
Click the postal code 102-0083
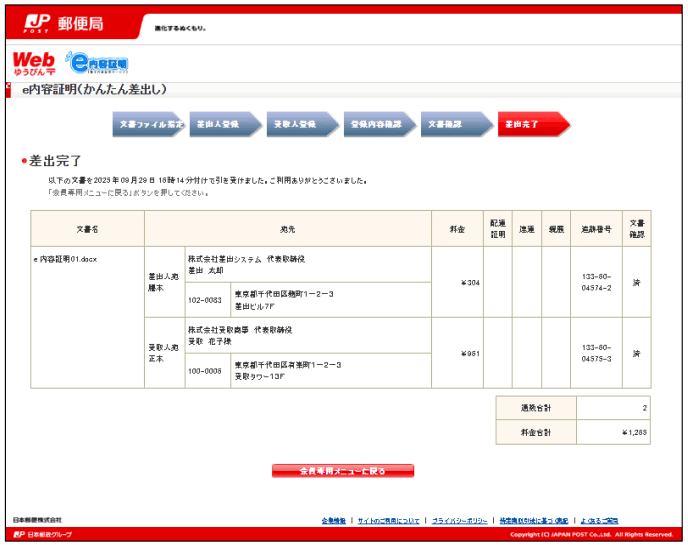pyautogui.click(x=205, y=300)
